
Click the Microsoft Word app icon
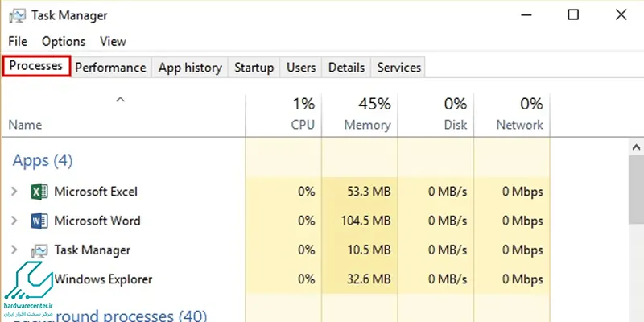39,221
